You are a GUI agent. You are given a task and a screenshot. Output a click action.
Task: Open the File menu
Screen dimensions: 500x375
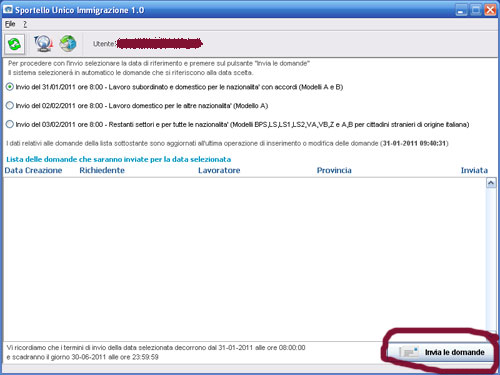tap(10, 24)
